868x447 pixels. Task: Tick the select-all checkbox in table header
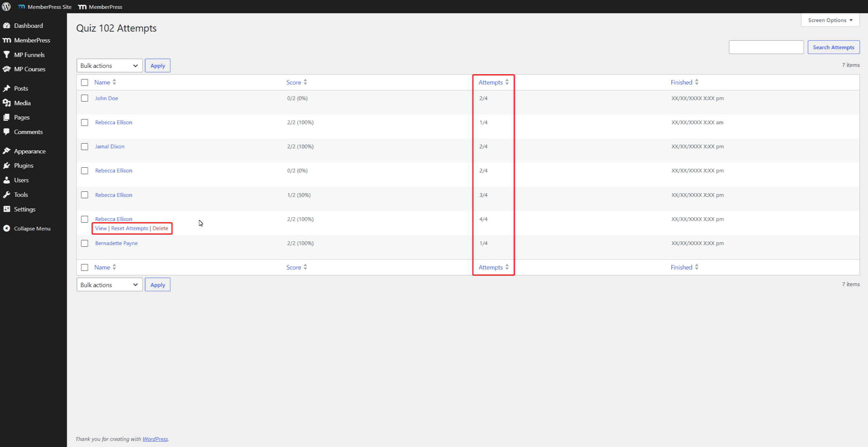[85, 82]
